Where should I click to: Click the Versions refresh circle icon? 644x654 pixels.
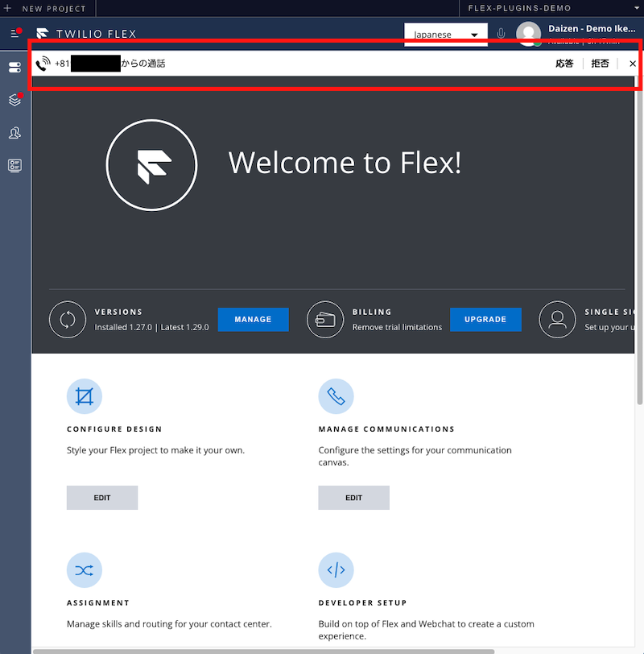[68, 320]
